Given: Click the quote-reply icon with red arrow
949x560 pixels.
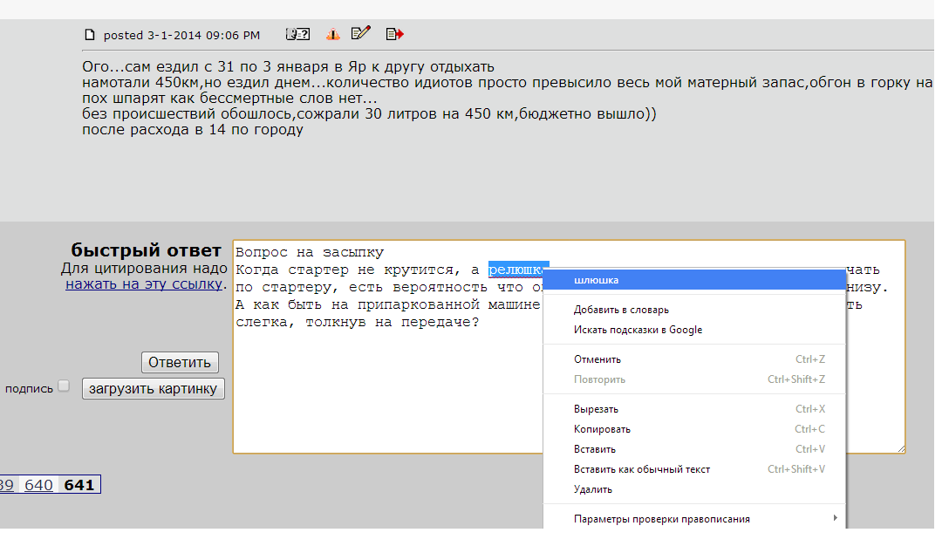Looking at the screenshot, I should pyautogui.click(x=394, y=35).
